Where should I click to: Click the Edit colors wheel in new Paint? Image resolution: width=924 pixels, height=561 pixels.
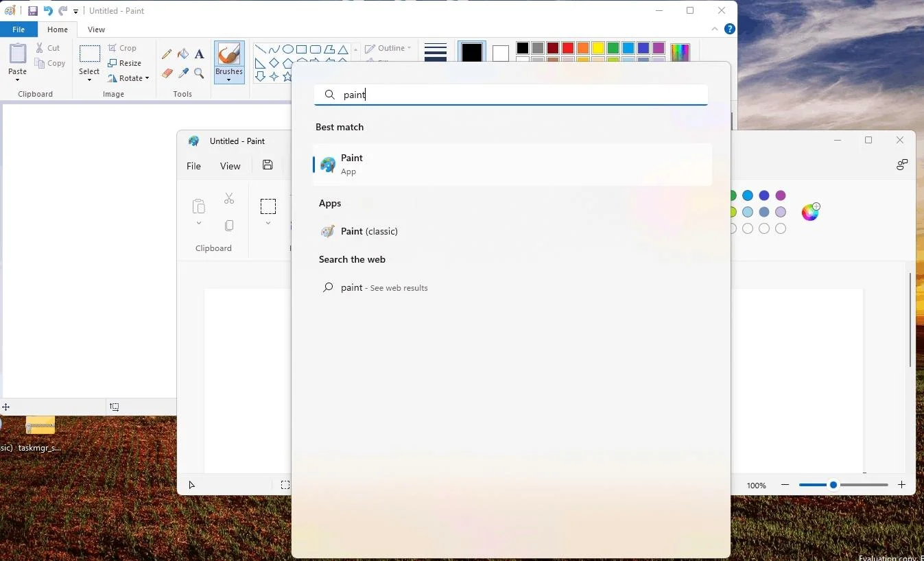[810, 212]
